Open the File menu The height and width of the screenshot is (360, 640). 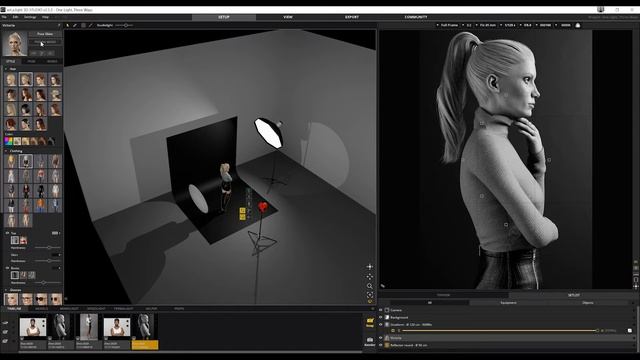[4, 17]
